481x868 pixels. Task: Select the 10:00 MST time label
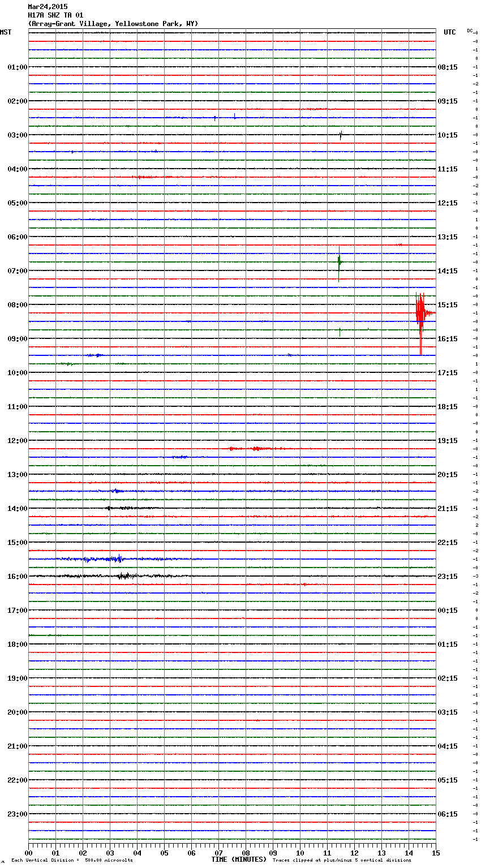pos(18,373)
